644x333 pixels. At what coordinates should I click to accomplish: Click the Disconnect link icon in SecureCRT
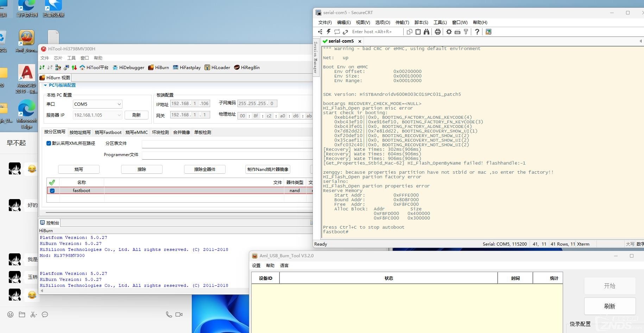[345, 32]
